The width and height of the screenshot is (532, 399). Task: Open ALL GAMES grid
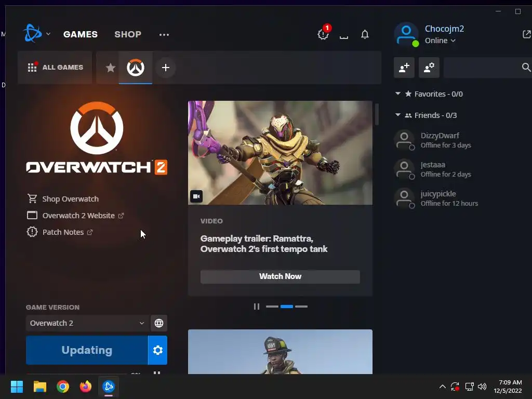point(55,67)
